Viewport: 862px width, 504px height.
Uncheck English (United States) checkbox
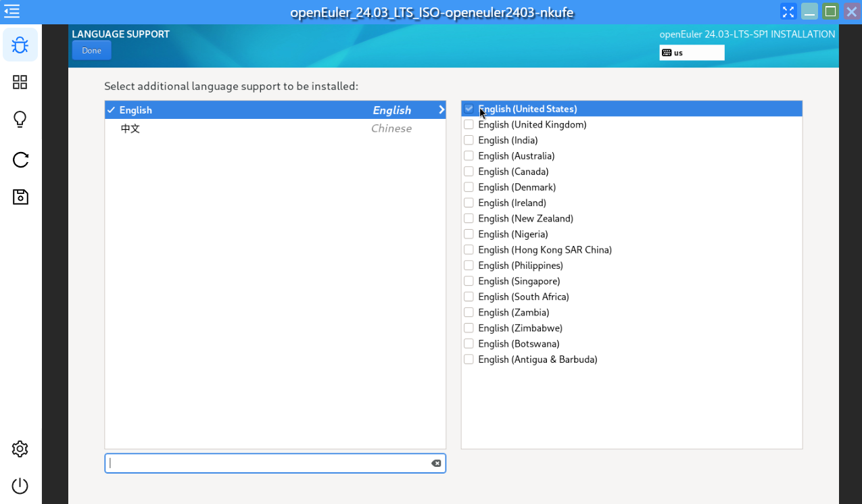click(x=469, y=109)
